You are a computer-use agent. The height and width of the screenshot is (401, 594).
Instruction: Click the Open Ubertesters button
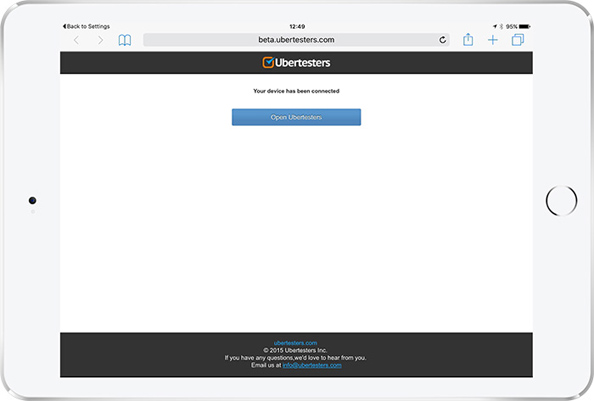click(x=296, y=117)
